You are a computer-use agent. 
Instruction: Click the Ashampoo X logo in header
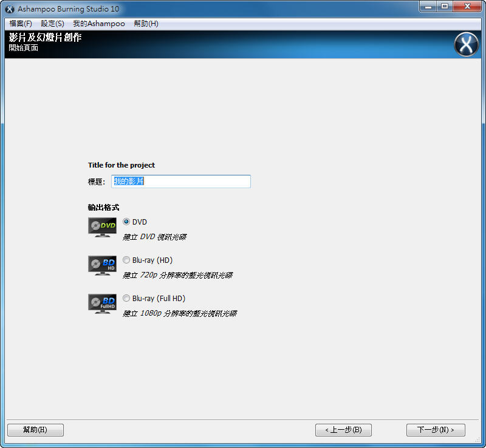pos(466,44)
